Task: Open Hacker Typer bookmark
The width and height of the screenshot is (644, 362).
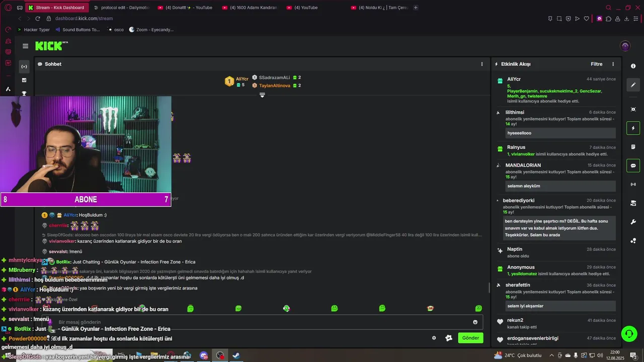Action: pos(33,30)
